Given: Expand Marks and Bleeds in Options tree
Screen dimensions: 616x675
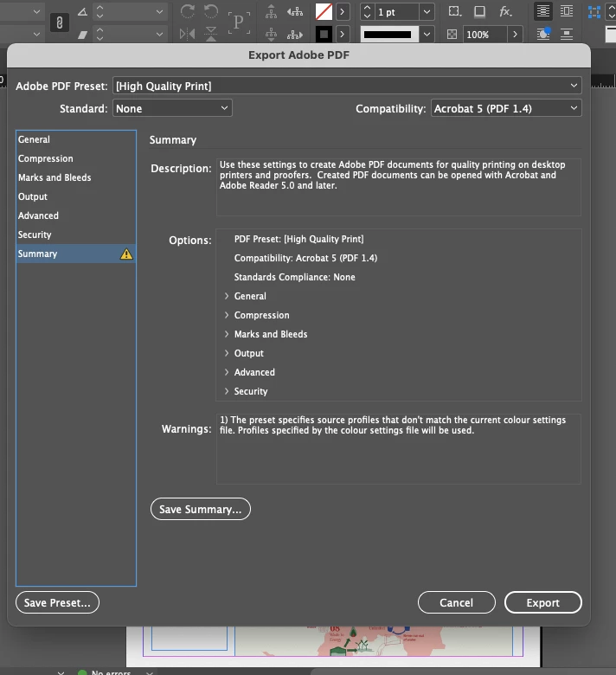Looking at the screenshot, I should click(x=227, y=334).
